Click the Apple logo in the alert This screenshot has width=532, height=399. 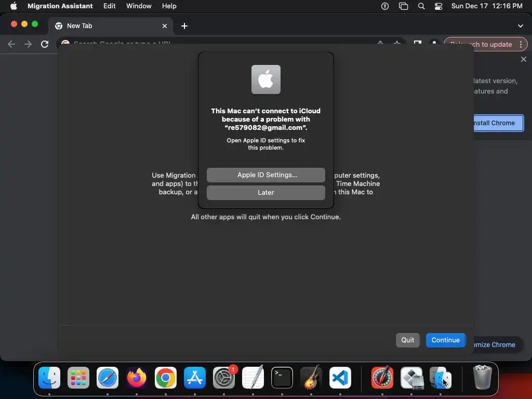265,79
